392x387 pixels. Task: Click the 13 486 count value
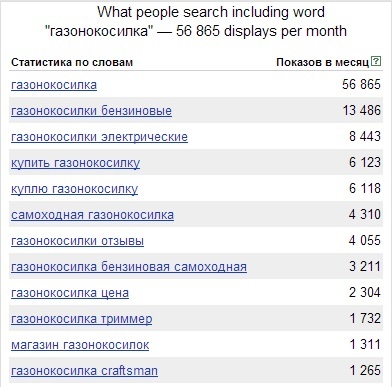click(362, 110)
